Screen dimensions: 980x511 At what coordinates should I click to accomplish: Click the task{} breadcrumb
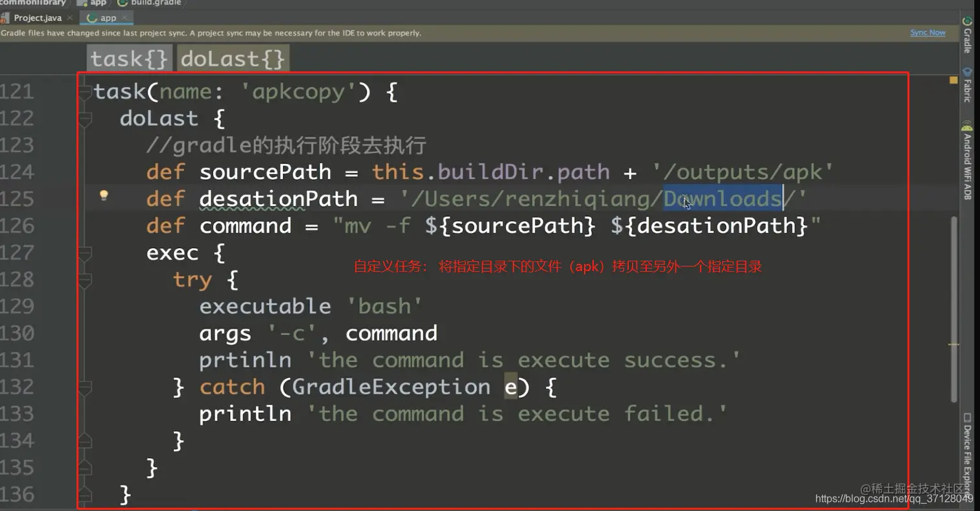point(130,59)
